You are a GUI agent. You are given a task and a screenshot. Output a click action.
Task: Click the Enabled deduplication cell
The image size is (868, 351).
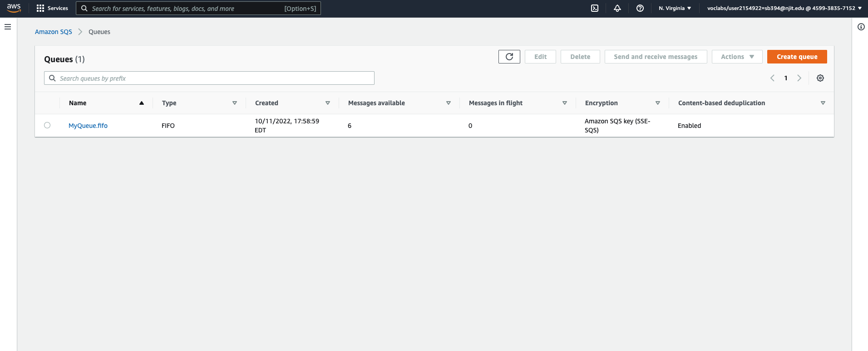click(689, 126)
